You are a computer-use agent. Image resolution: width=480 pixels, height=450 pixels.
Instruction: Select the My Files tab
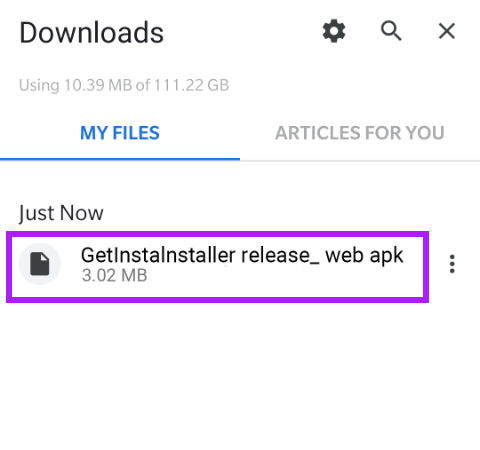tap(120, 133)
